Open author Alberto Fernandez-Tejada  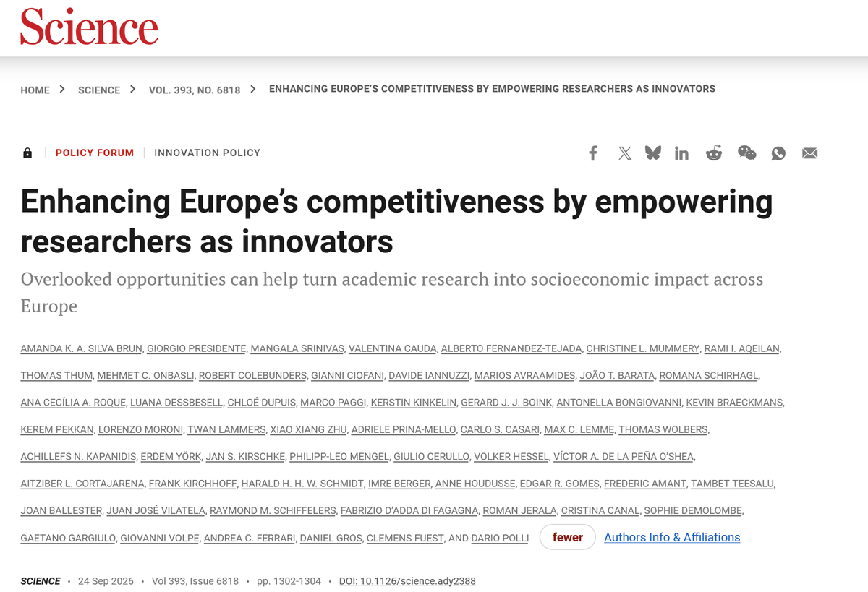(511, 348)
